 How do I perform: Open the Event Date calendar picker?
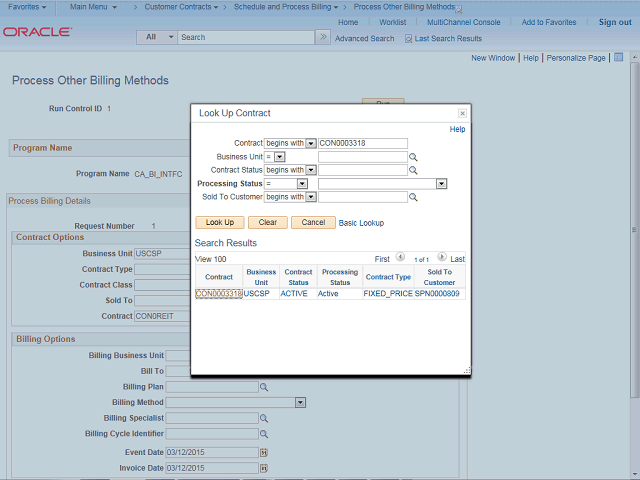coord(264,452)
